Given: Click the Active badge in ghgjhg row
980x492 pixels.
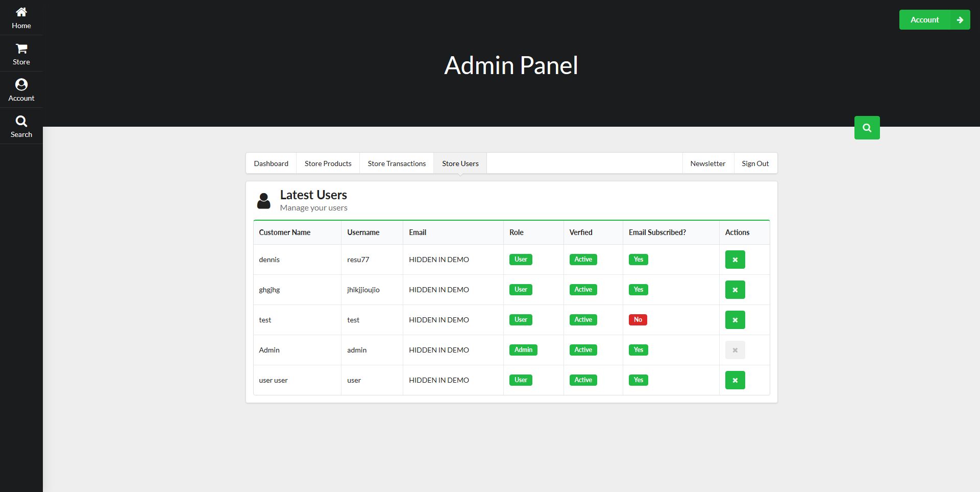Looking at the screenshot, I should point(583,290).
